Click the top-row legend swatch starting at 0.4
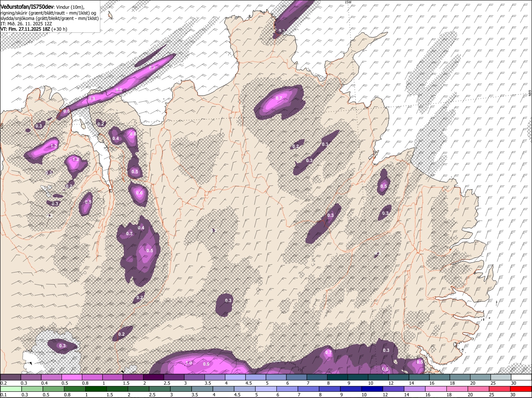532x398 pixels. tap(52, 377)
